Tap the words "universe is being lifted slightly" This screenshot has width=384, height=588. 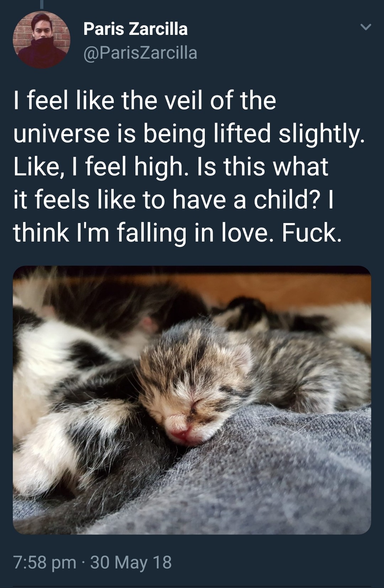point(188,134)
